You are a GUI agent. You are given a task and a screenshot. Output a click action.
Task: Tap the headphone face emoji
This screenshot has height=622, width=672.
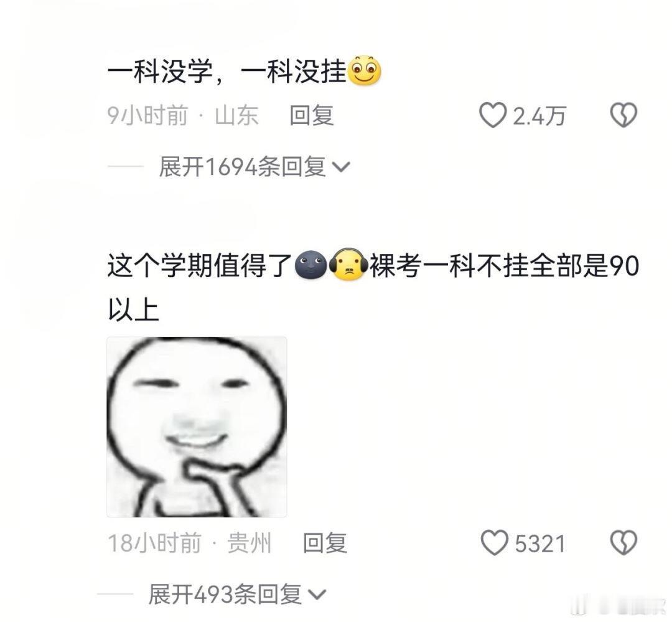click(x=348, y=264)
